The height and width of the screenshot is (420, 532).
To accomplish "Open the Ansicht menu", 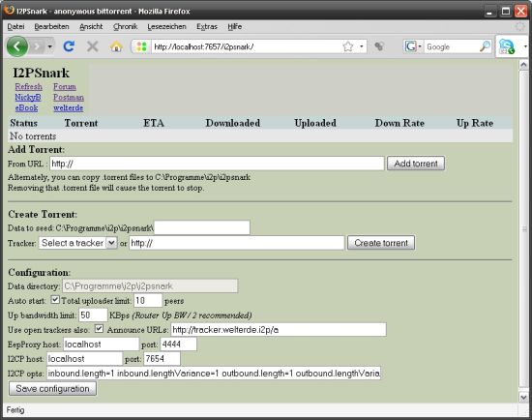I will coord(91,26).
